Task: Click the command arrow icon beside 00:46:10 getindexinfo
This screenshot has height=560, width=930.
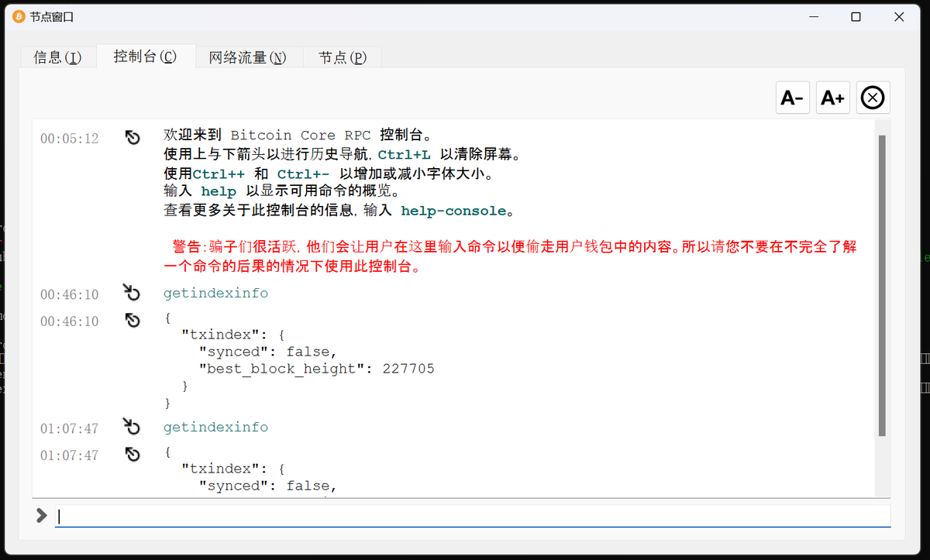Action: coord(132,293)
